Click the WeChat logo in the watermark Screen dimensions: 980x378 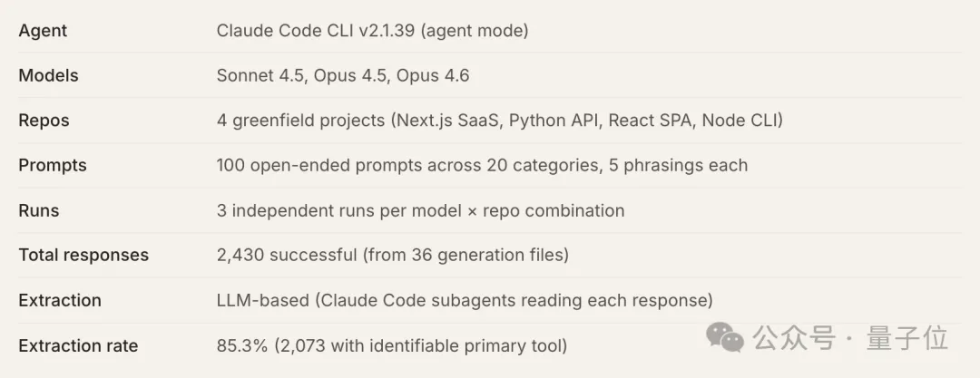coord(726,339)
